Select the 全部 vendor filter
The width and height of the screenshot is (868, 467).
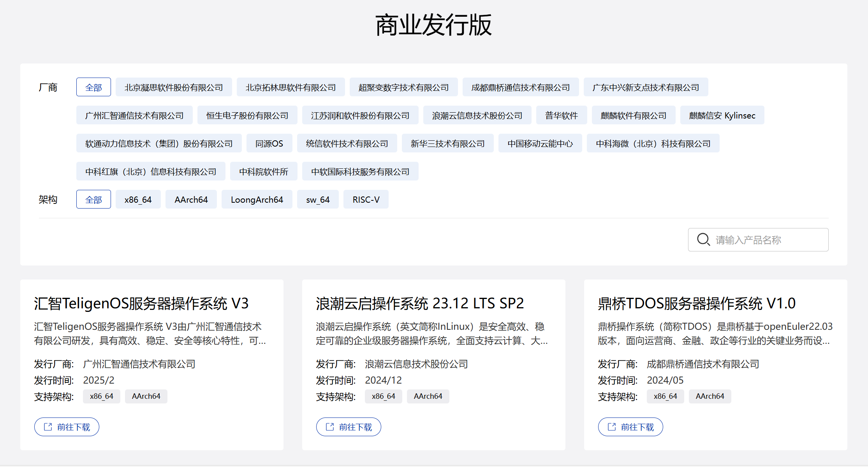click(x=93, y=87)
